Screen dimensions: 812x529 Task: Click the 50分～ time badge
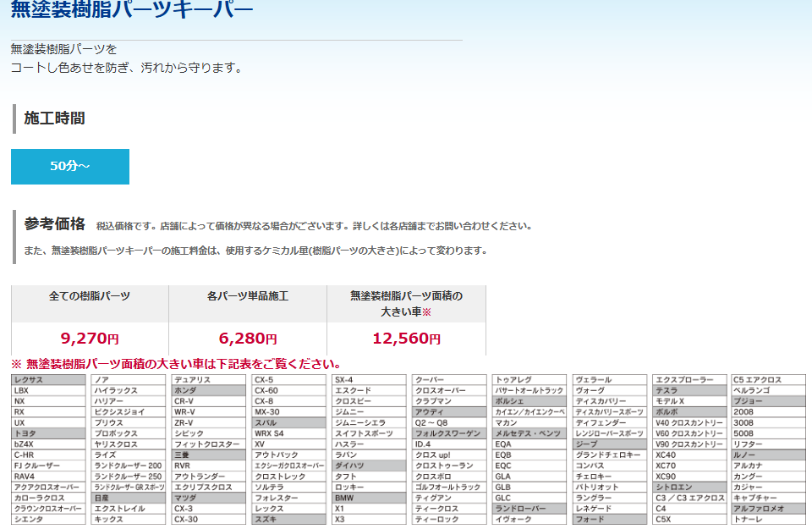pyautogui.click(x=69, y=166)
